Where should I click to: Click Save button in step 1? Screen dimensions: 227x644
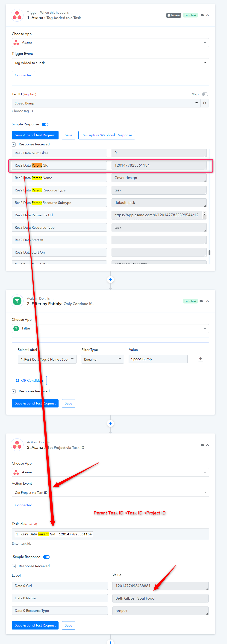(68, 135)
